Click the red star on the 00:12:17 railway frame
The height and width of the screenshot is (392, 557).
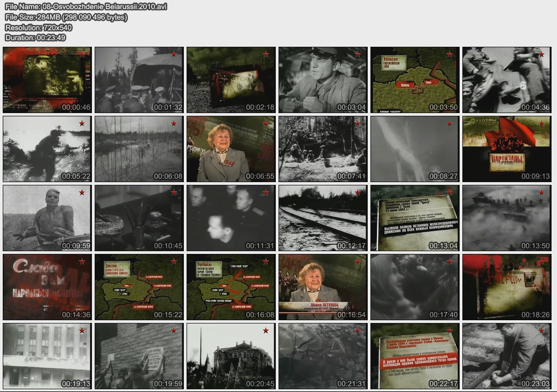pyautogui.click(x=358, y=192)
